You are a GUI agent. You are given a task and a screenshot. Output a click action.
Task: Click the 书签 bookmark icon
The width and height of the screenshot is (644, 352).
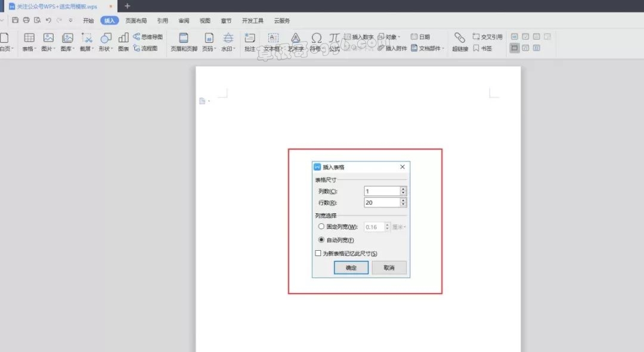click(x=482, y=48)
